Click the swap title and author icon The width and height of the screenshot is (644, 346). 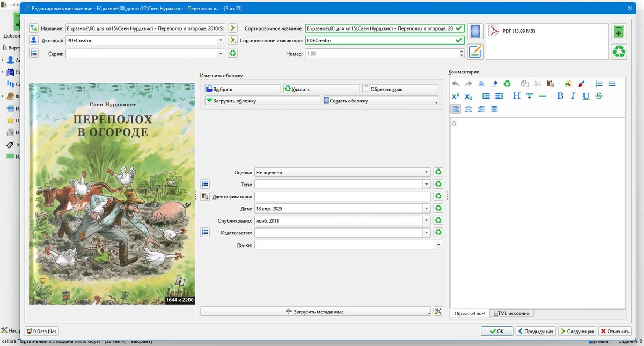click(x=34, y=28)
